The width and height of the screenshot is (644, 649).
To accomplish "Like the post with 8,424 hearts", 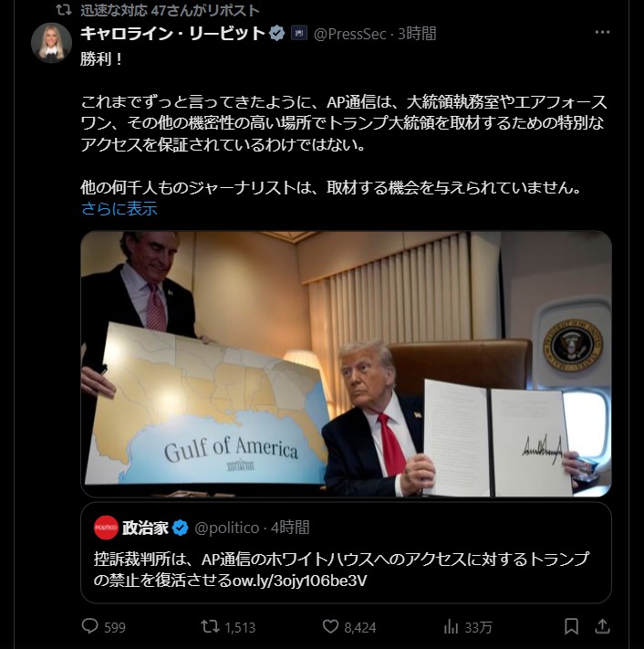I will [330, 626].
